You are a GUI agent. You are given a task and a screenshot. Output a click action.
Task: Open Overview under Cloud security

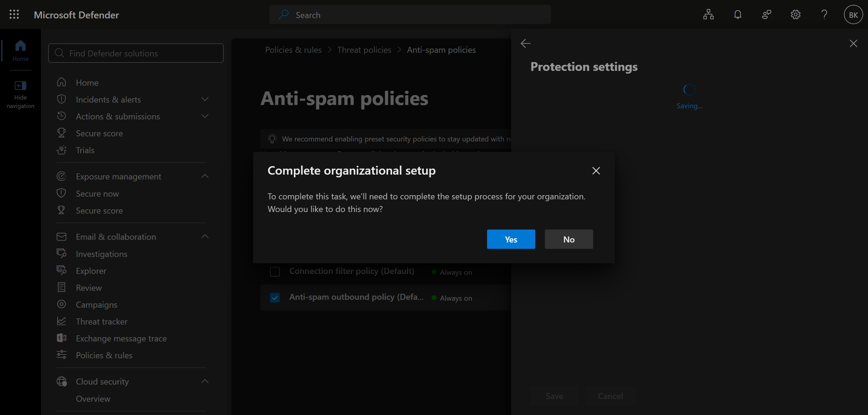point(93,398)
